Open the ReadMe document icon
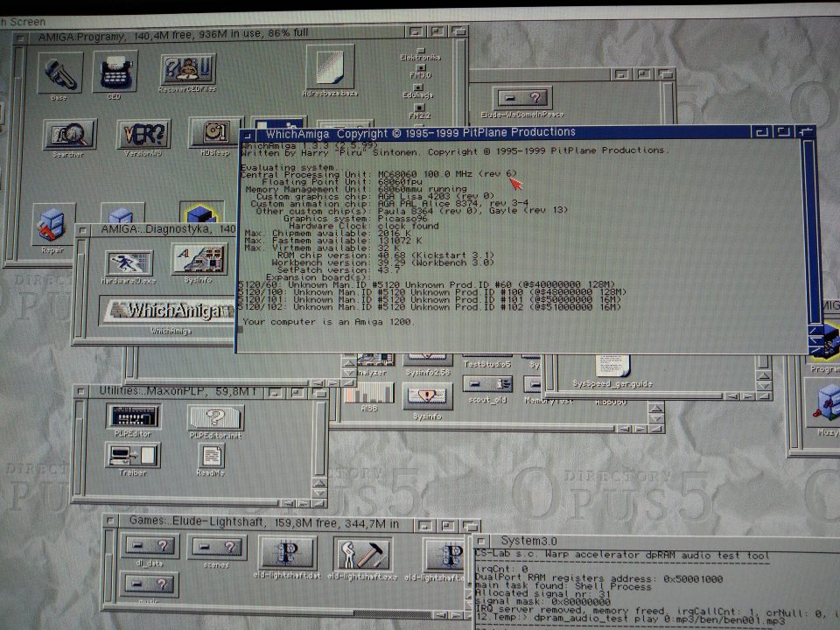Screen dimensions: 840x630 [212, 456]
